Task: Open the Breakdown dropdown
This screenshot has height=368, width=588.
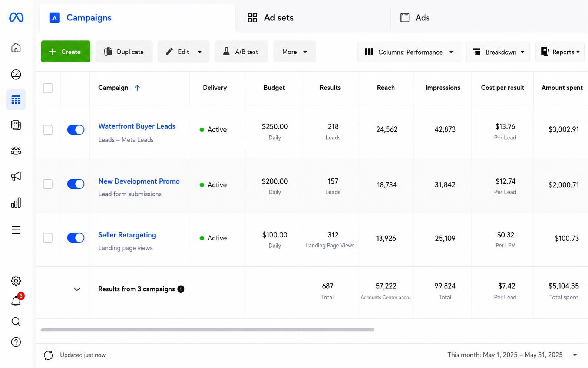Action: tap(498, 52)
